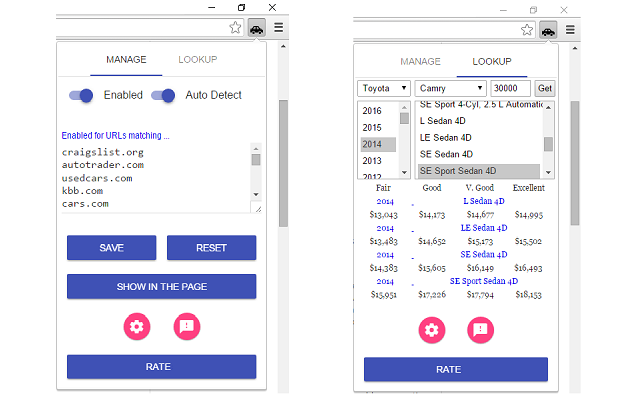
Task: Switch to Manage tab in right panel
Action: point(420,61)
